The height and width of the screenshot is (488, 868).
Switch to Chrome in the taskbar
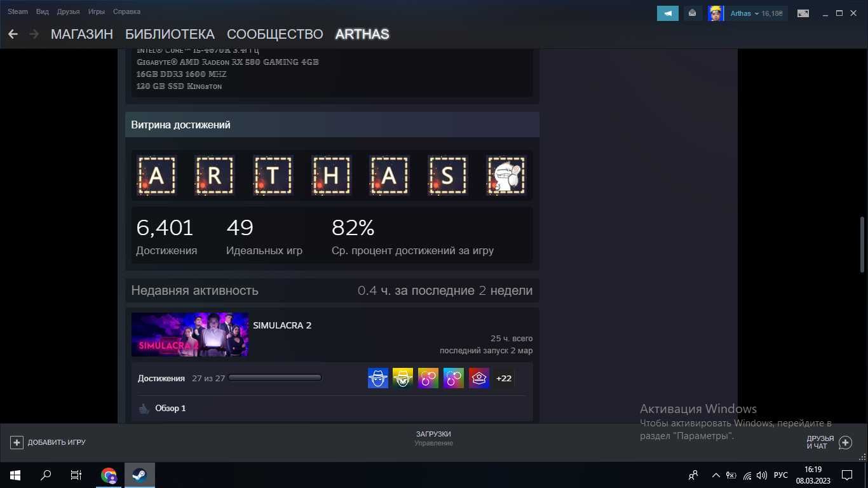109,475
